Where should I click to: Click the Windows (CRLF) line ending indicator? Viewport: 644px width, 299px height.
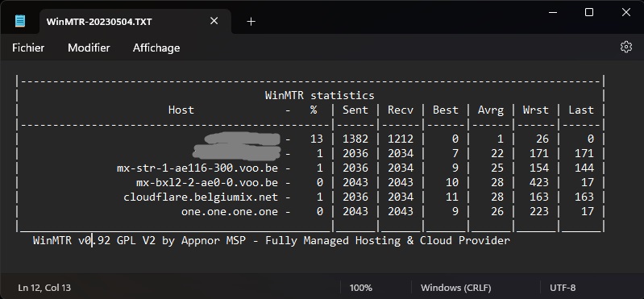(456, 288)
